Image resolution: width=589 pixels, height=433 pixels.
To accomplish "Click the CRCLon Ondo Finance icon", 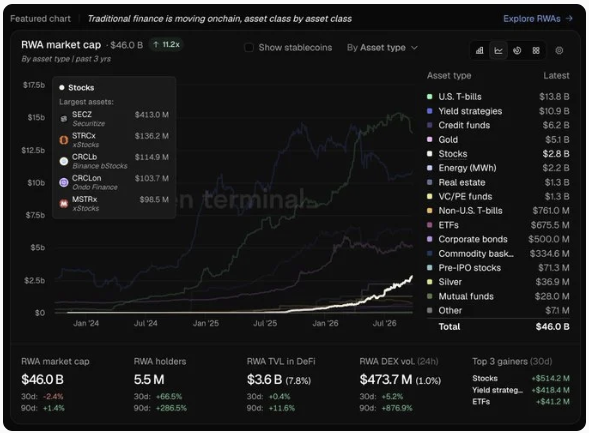I will pyautogui.click(x=64, y=183).
